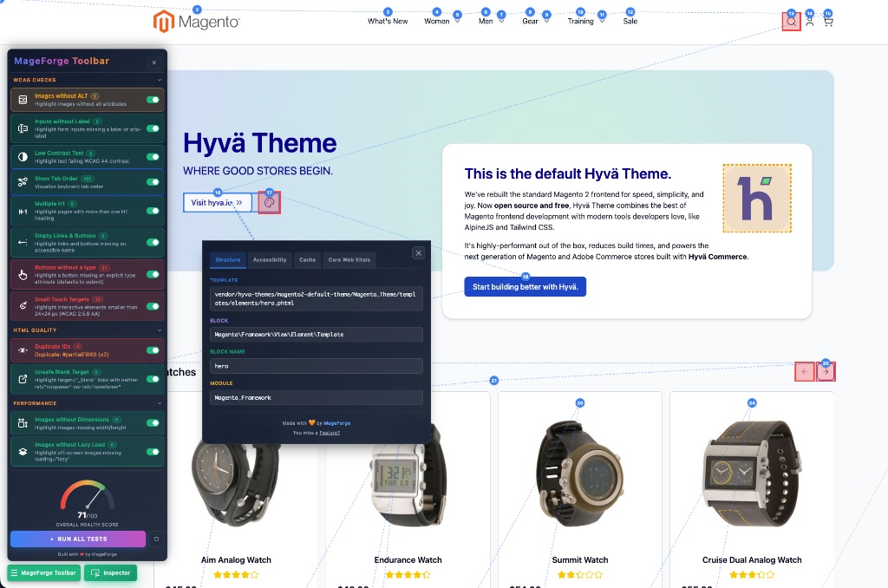Click the Template path field
Screen dimensions: 888x588
(x=316, y=298)
